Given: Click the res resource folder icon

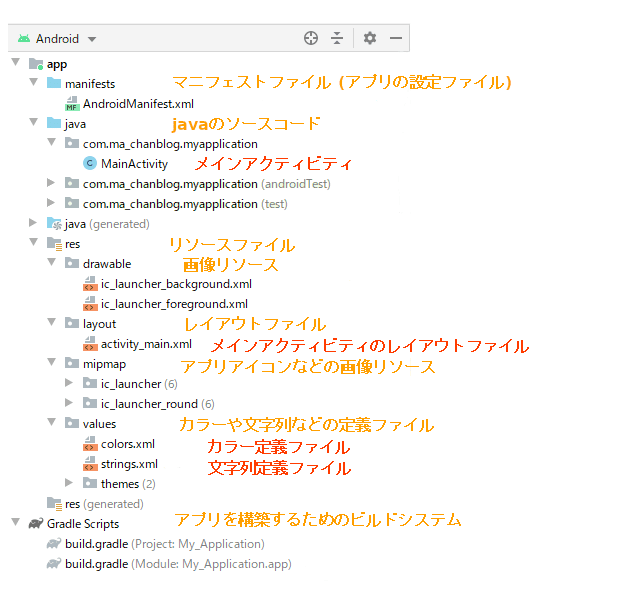Looking at the screenshot, I should coord(54,244).
